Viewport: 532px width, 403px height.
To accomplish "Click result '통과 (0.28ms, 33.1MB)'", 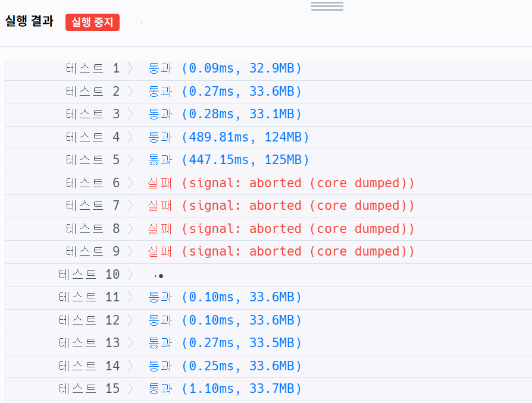I will [x=224, y=114].
